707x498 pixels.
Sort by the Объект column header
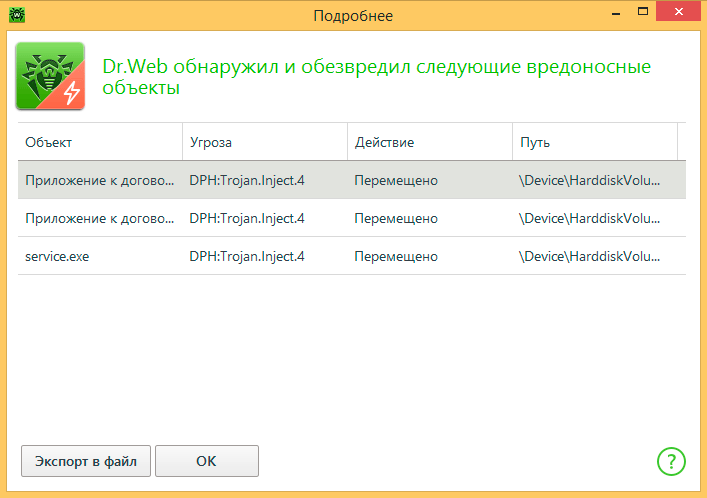coord(100,142)
